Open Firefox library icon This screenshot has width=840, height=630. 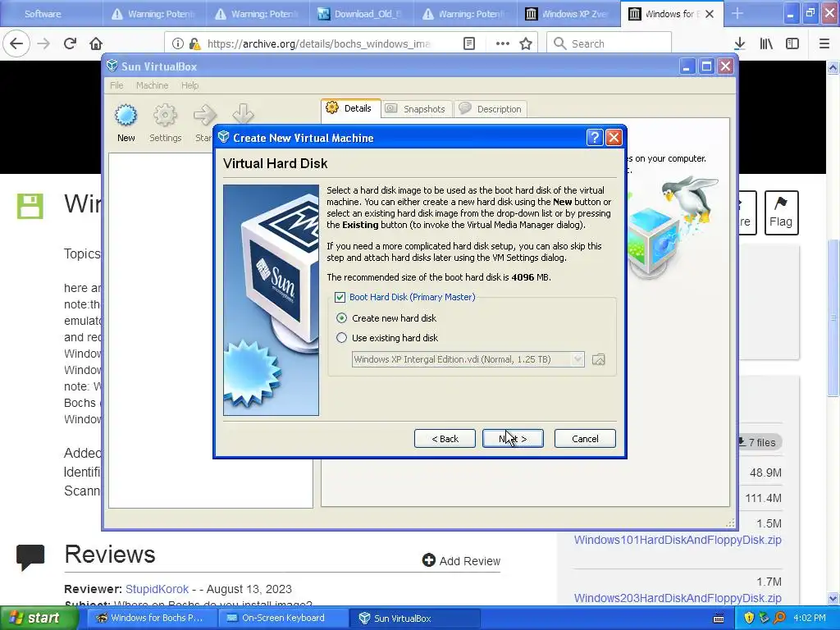point(766,43)
